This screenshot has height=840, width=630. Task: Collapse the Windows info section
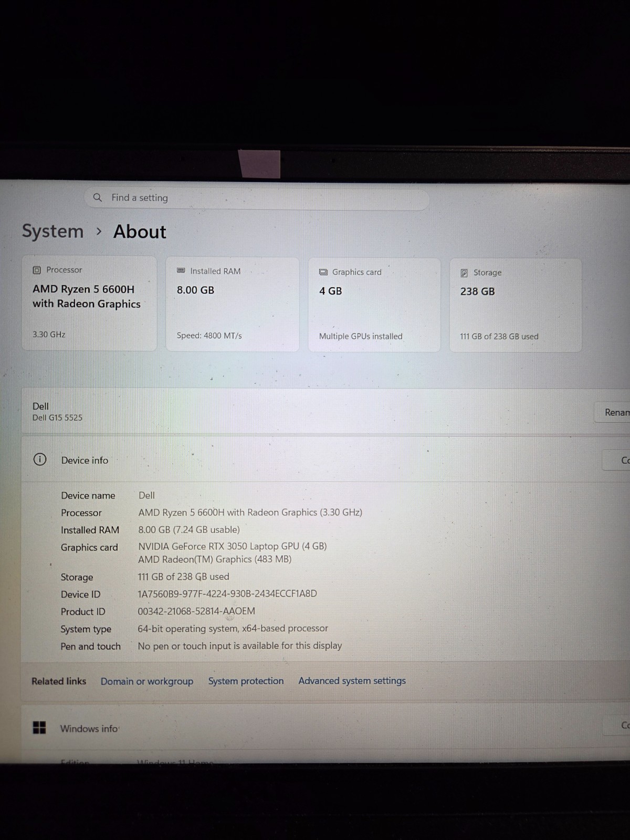[x=325, y=727]
